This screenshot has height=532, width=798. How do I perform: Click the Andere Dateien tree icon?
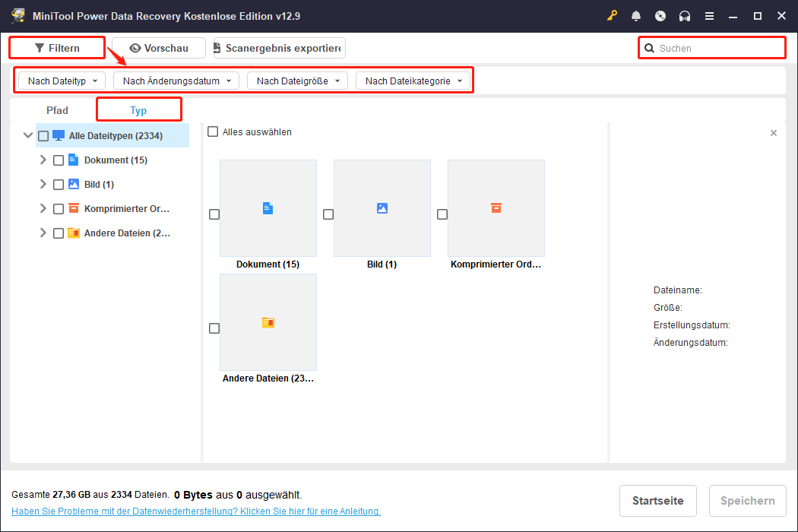73,233
